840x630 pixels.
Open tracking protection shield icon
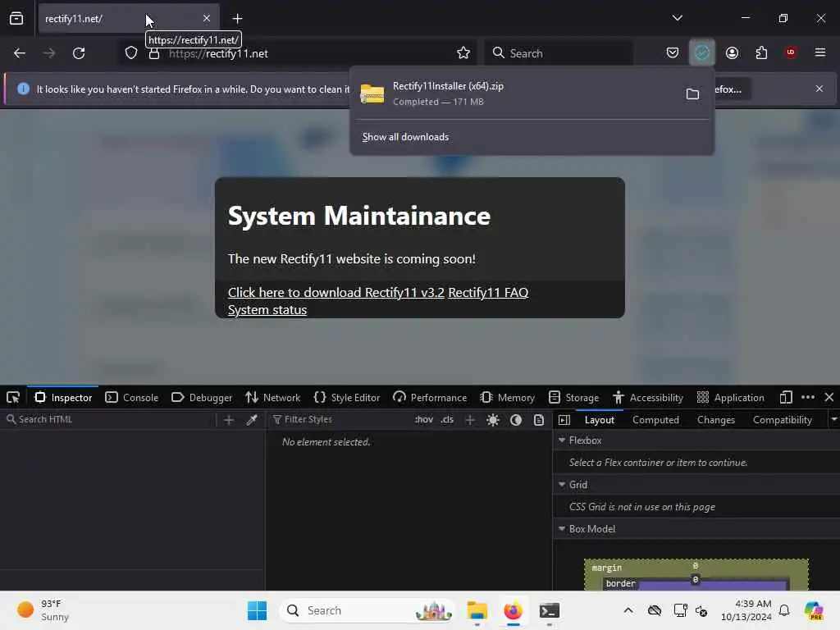tap(131, 53)
